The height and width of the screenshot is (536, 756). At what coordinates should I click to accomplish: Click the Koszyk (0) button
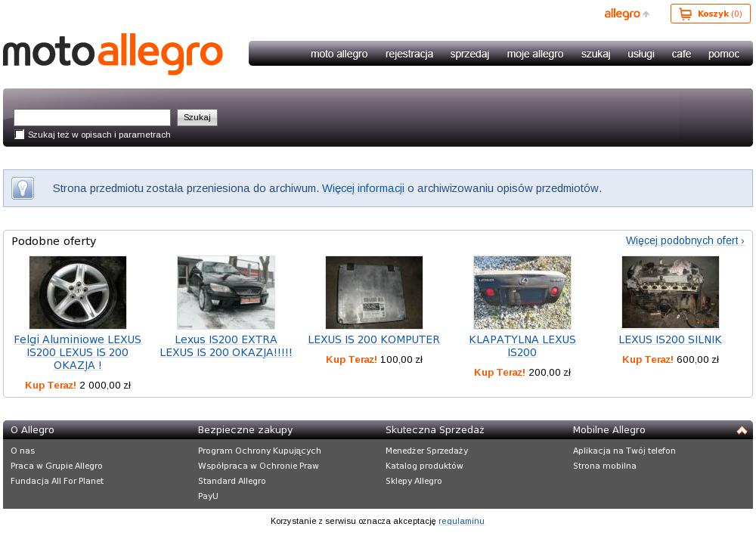[x=710, y=14]
